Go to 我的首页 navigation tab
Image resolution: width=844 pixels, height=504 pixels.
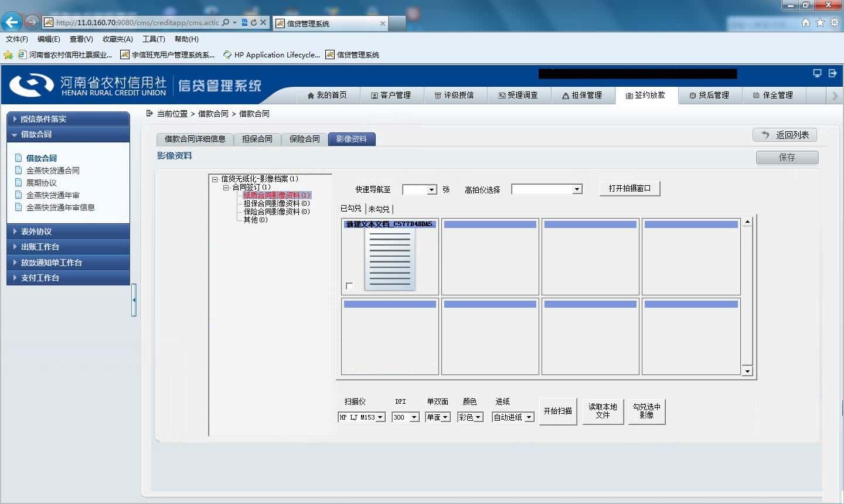point(327,95)
